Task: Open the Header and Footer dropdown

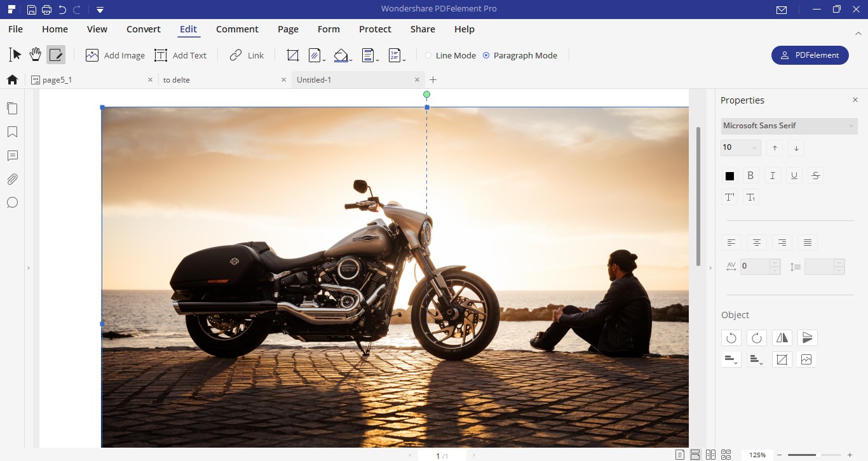Action: pyautogui.click(x=370, y=55)
